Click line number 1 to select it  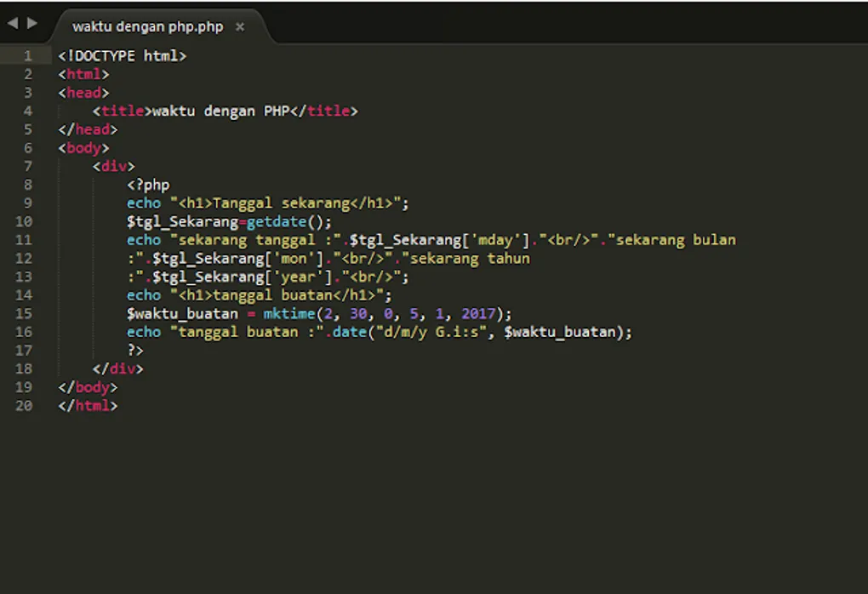(26, 55)
